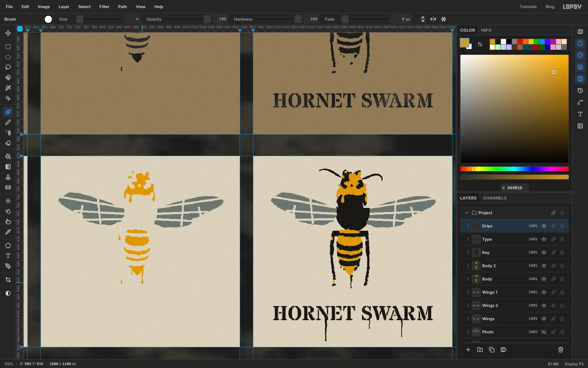Lock the Wings 1 layer

pyautogui.click(x=562, y=292)
